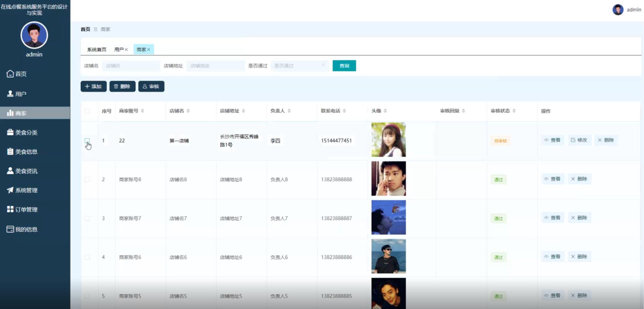Image resolution: width=644 pixels, height=309 pixels.
Task: Switch to the 用户 tab
Action: [119, 50]
